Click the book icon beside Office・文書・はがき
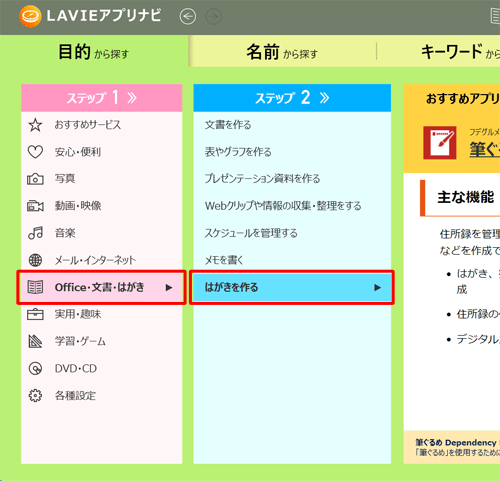Viewport: 500px width, 481px height. tap(35, 287)
